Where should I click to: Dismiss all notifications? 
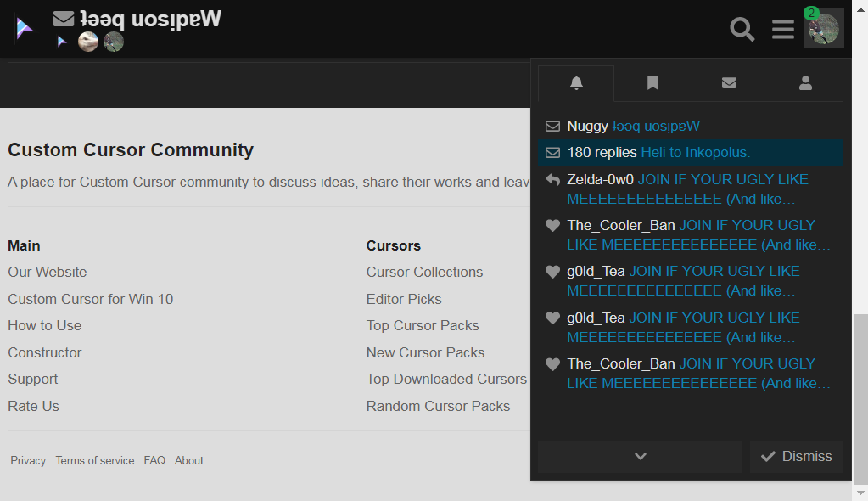[x=796, y=457]
